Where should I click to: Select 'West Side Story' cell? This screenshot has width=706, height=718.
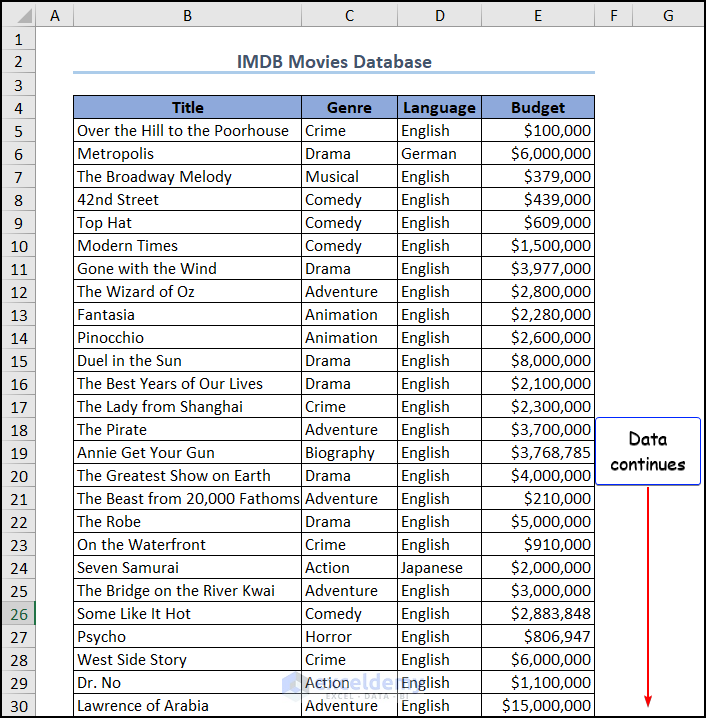[187, 659]
